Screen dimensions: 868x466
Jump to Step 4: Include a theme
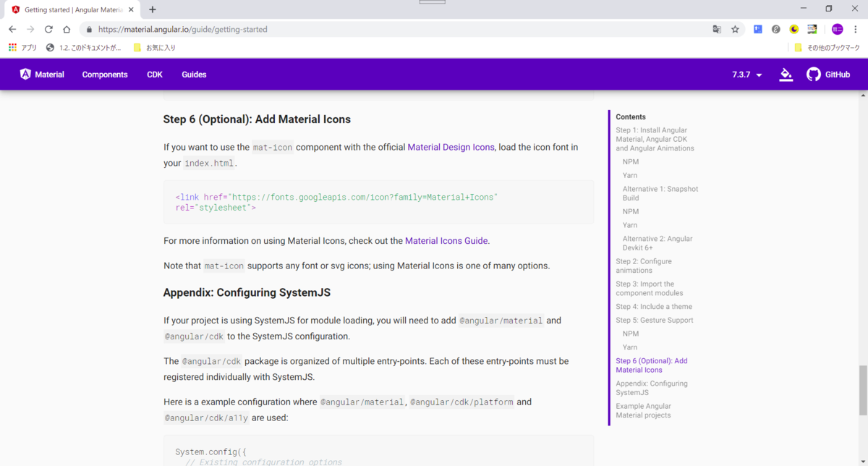[x=654, y=307]
